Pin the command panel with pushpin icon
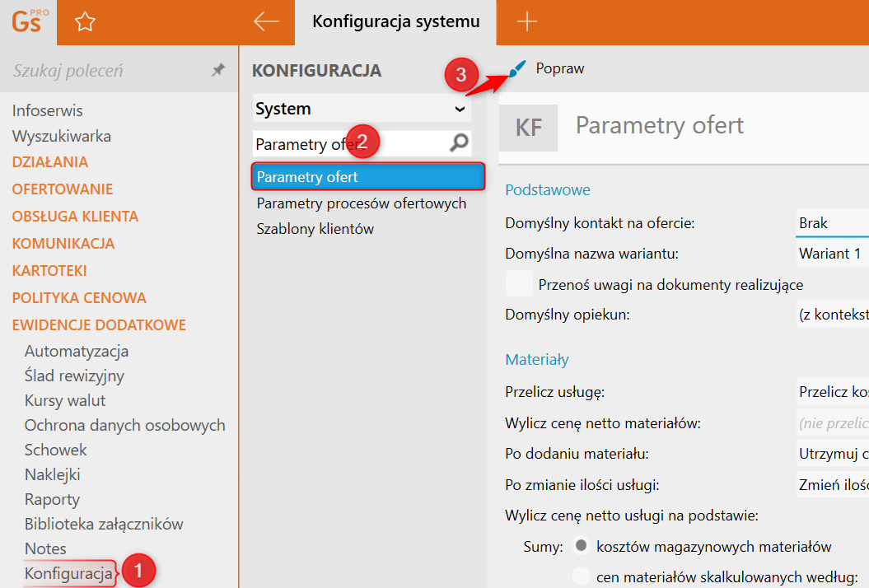The image size is (869, 588). coord(218,70)
